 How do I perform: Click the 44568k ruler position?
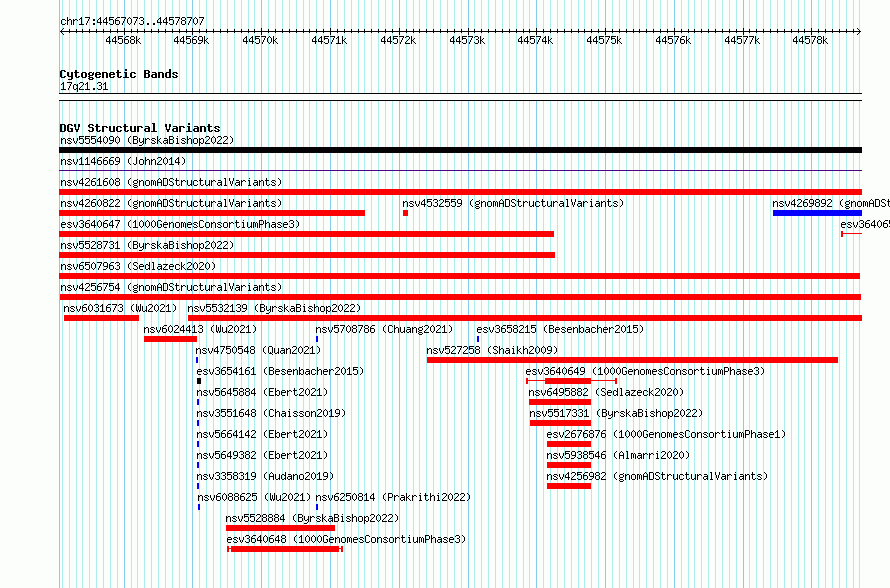[123, 40]
